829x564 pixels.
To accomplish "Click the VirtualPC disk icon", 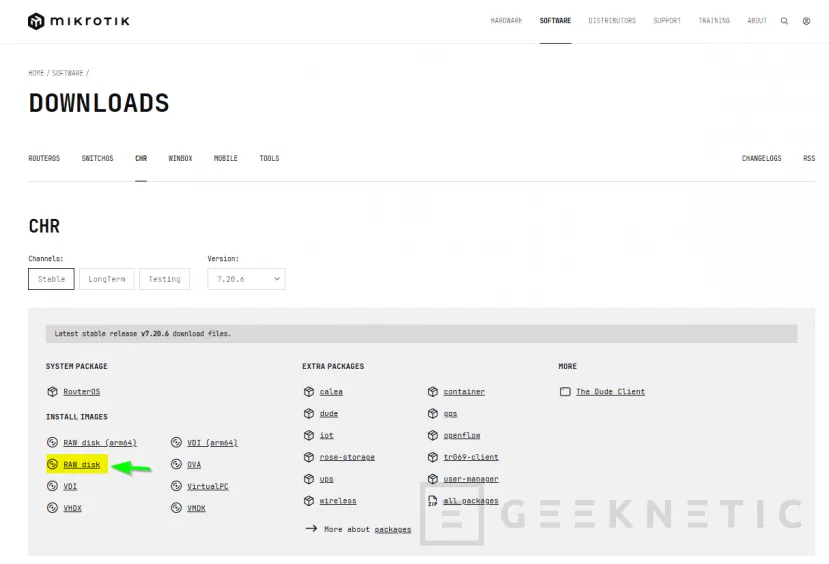I will coord(177,486).
